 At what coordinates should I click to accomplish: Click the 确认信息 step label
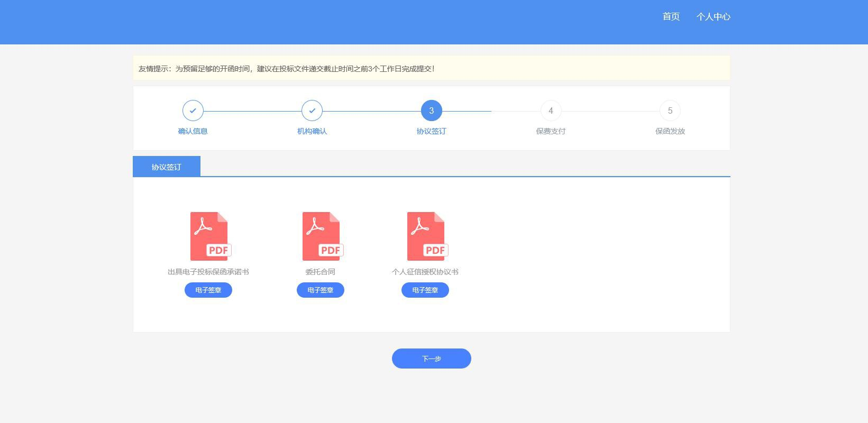[193, 131]
